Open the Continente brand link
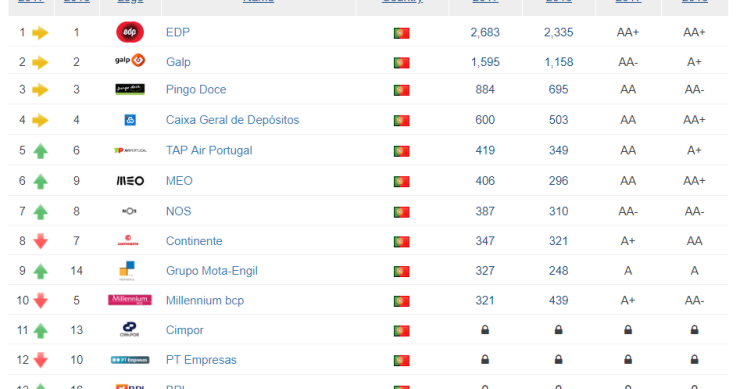 [194, 241]
